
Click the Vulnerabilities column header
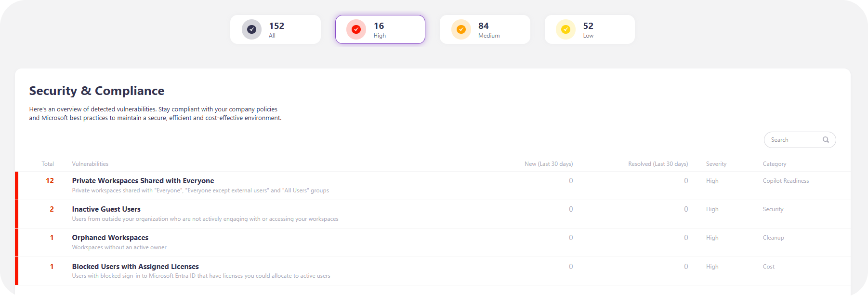point(90,164)
